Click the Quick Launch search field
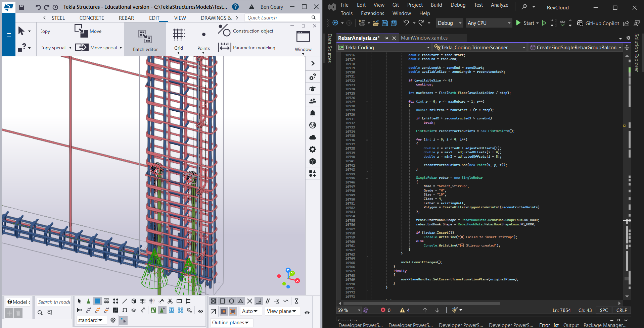 [x=281, y=18]
